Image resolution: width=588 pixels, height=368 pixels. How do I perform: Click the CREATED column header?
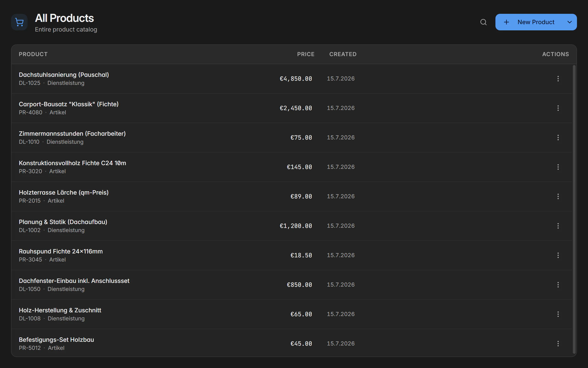(343, 54)
